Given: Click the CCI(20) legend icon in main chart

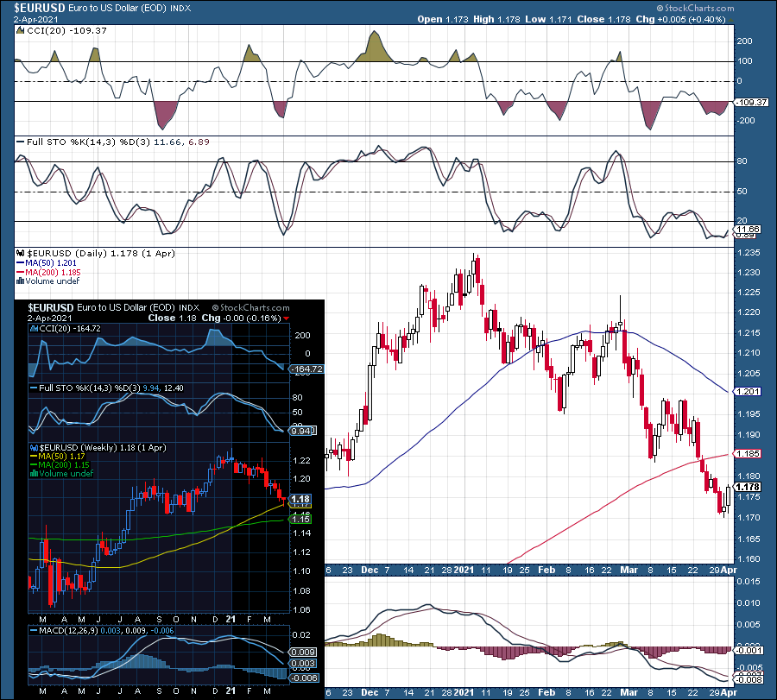Looking at the screenshot, I should [x=21, y=31].
